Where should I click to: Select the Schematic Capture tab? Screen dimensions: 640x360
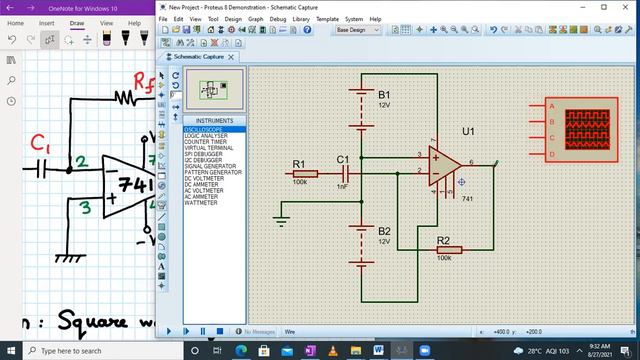(198, 57)
